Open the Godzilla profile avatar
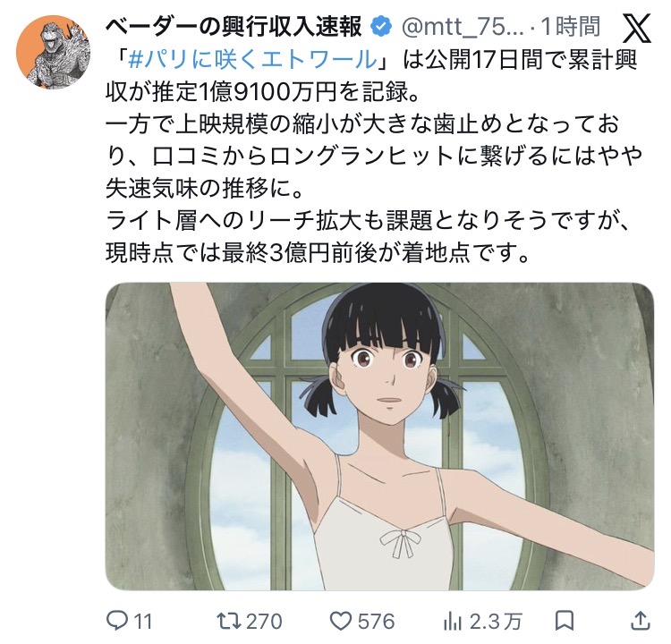Image resolution: width=671 pixels, height=644 pixels. coord(54,52)
